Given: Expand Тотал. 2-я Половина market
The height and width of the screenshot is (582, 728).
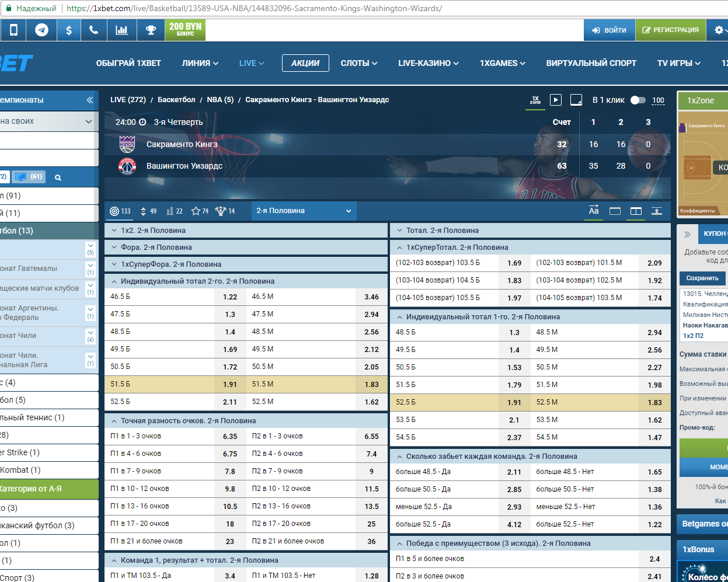Looking at the screenshot, I should pos(530,231).
